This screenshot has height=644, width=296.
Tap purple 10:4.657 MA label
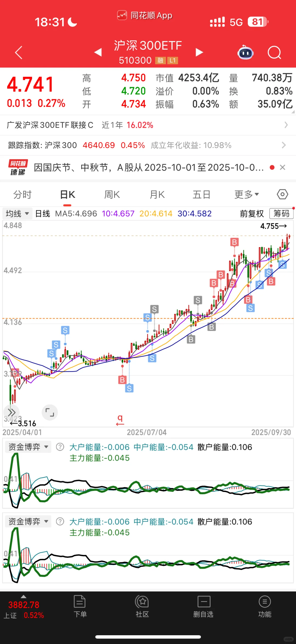click(118, 213)
